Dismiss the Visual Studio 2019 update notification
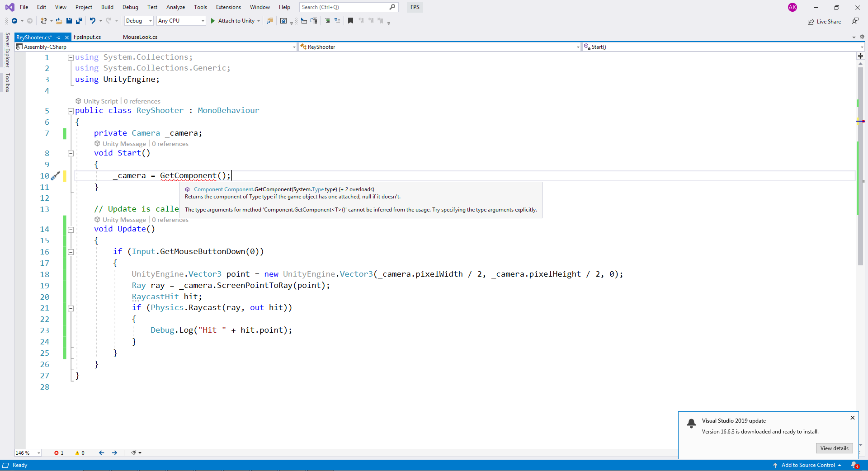 coord(853,418)
